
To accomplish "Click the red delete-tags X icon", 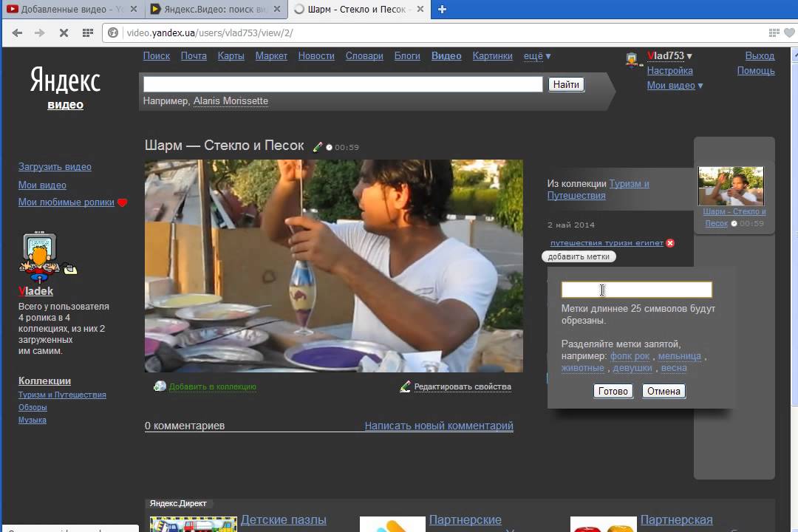I will pos(670,243).
